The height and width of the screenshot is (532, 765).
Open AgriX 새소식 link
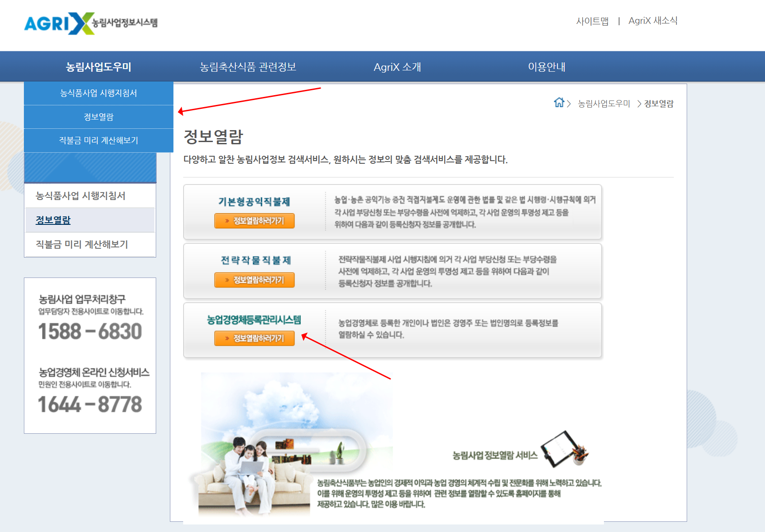tap(653, 21)
